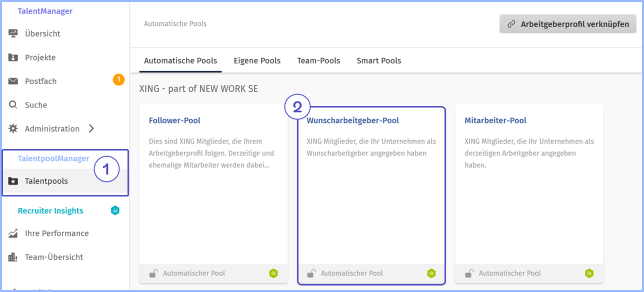Click the Talentpools star folder icon

(x=13, y=181)
